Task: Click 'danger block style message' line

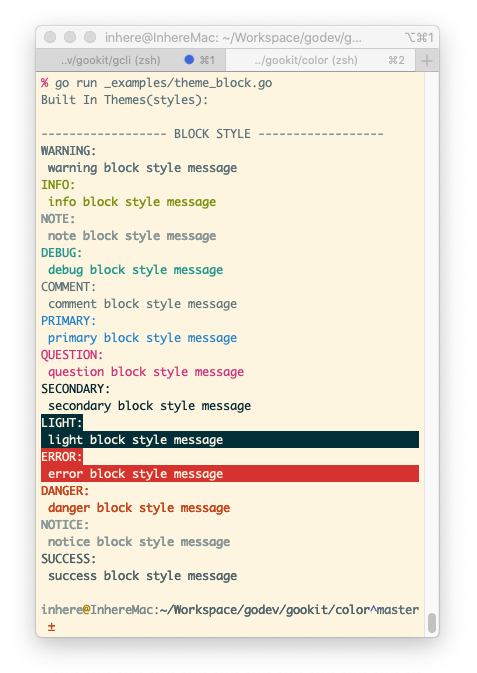Action: [139, 508]
